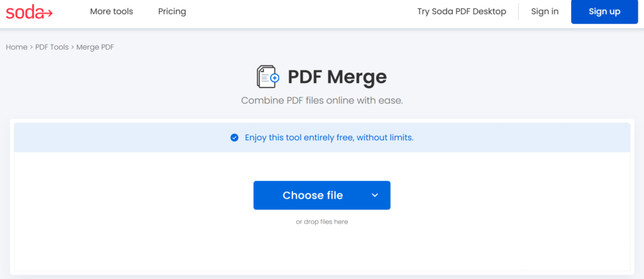This screenshot has width=644, height=279.
Task: Click the arrow in the soda logo
Action: pyautogui.click(x=47, y=14)
